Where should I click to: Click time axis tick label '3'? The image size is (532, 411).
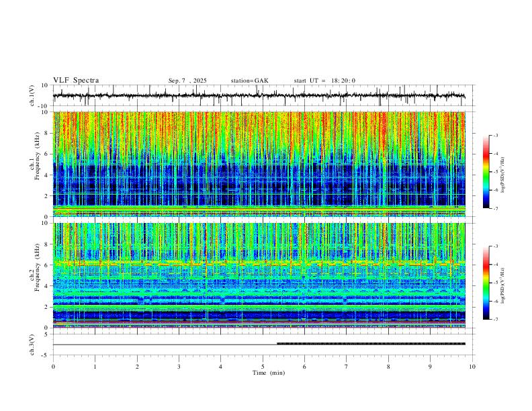(x=179, y=367)
